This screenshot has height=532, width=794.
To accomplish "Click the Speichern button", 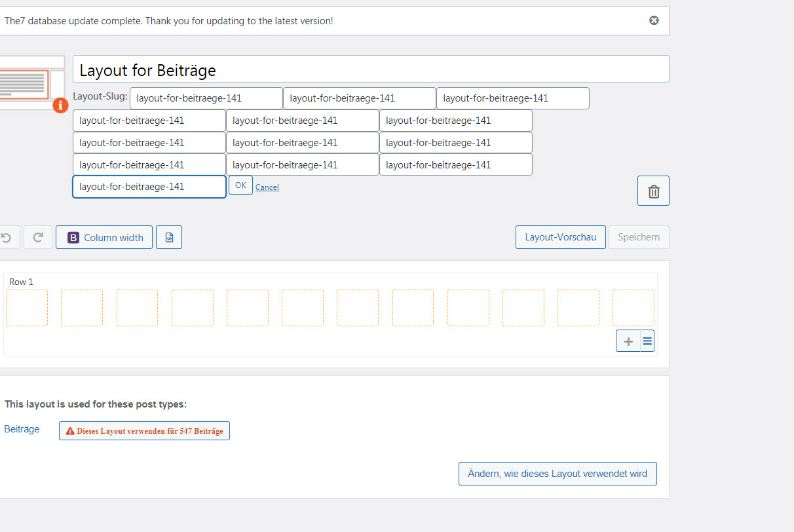I will [639, 237].
